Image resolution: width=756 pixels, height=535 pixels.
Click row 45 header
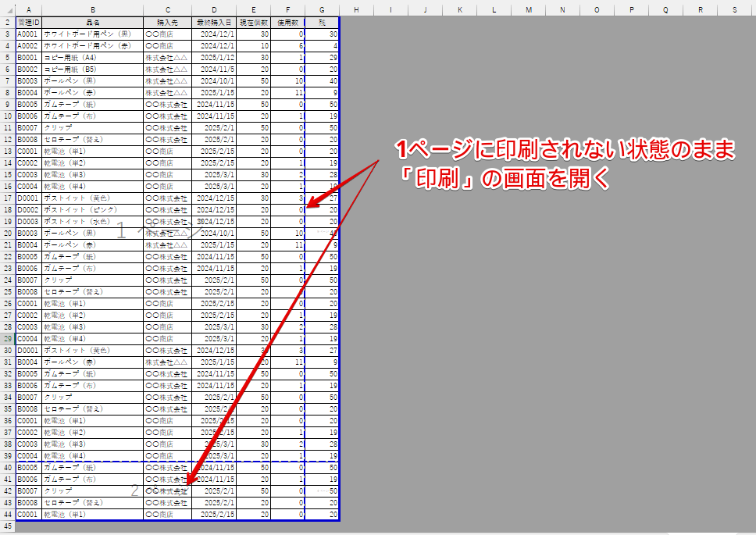coord(7,526)
